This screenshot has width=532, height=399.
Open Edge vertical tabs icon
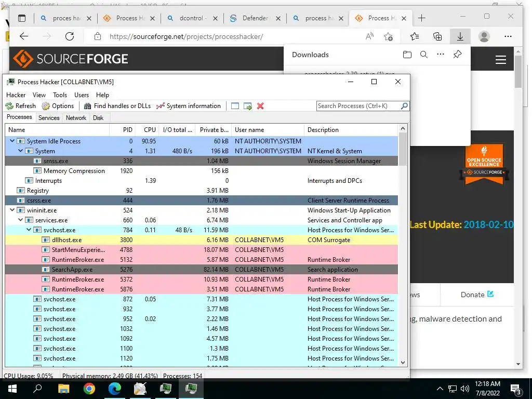(x=22, y=18)
